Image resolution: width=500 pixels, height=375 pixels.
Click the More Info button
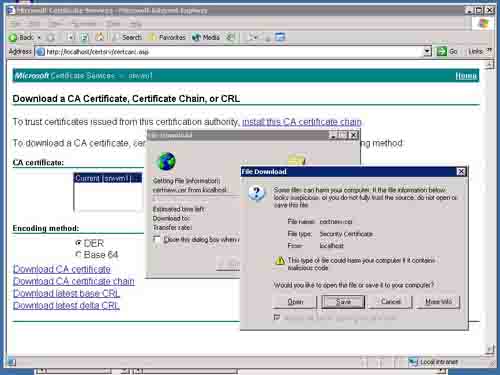[x=438, y=302]
